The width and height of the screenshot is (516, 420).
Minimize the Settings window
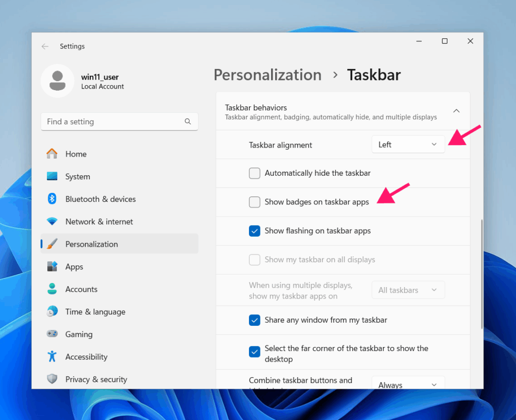tap(419, 41)
